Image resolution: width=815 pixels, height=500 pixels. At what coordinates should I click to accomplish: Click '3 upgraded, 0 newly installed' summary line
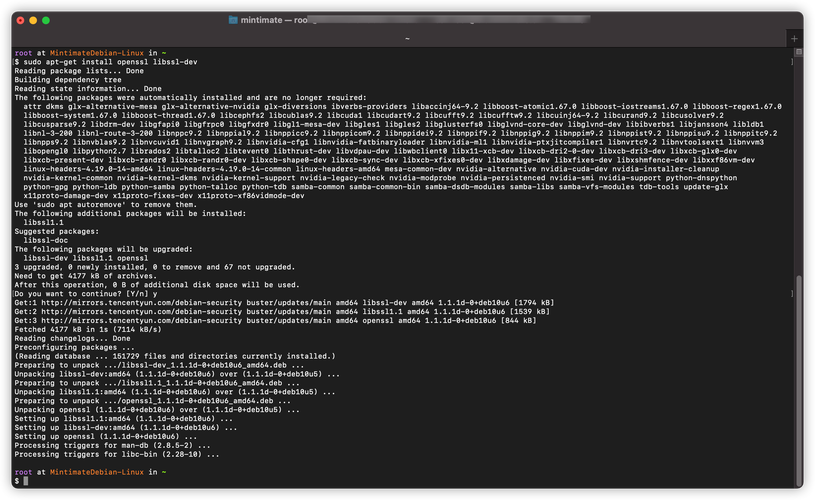coord(155,267)
